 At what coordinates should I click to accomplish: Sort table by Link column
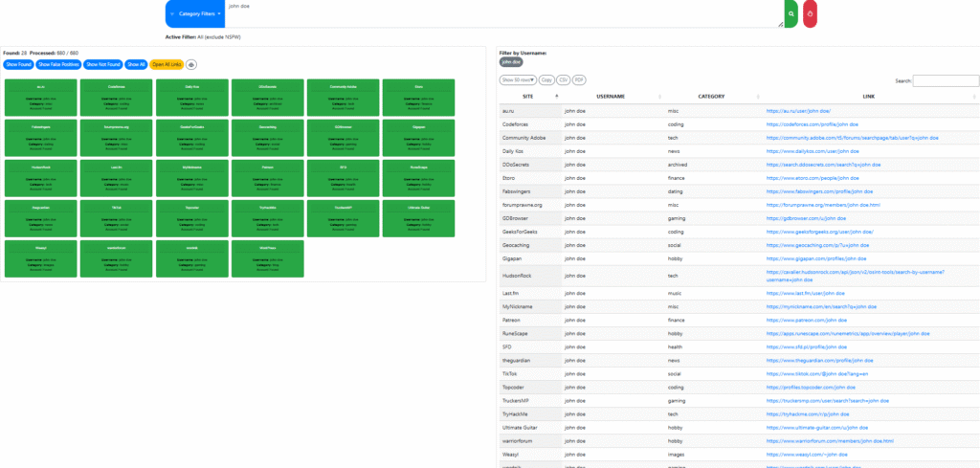pos(868,97)
